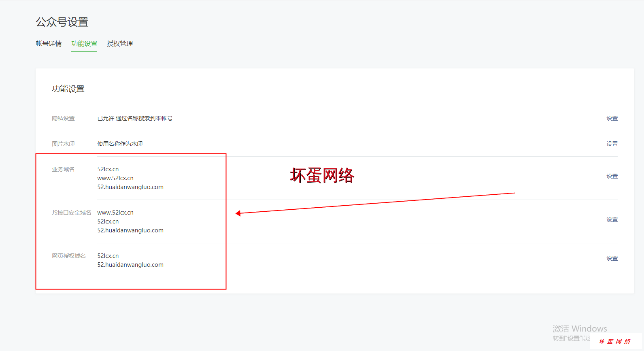Image resolution: width=644 pixels, height=351 pixels.
Task: Open the 帐号详情 tab
Action: coord(49,44)
